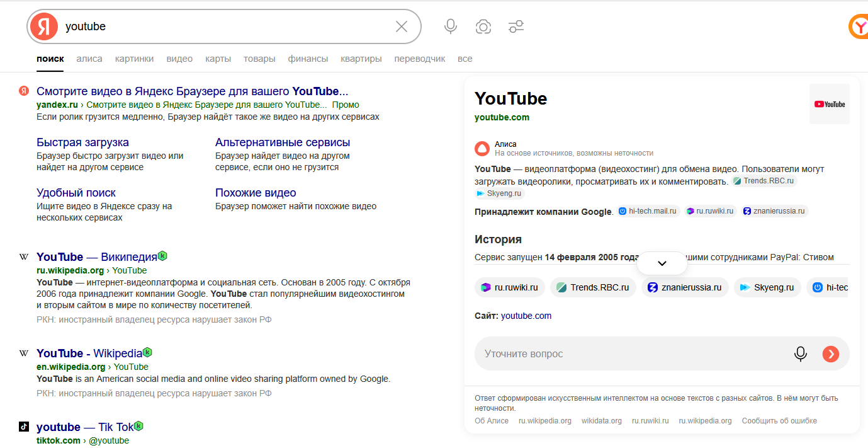This screenshot has height=448, width=868.
Task: Open image search camera icon
Action: pos(483,26)
